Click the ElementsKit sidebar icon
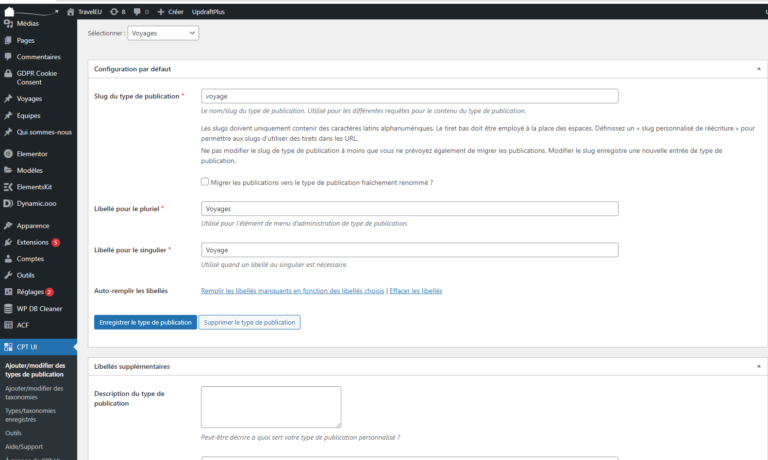 point(8,187)
